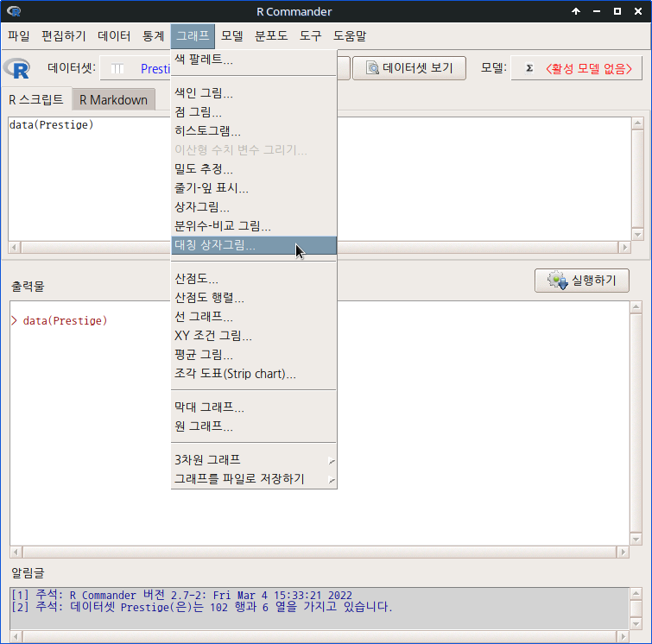Click the 알림글 label
The height and width of the screenshot is (644, 652).
(28, 573)
